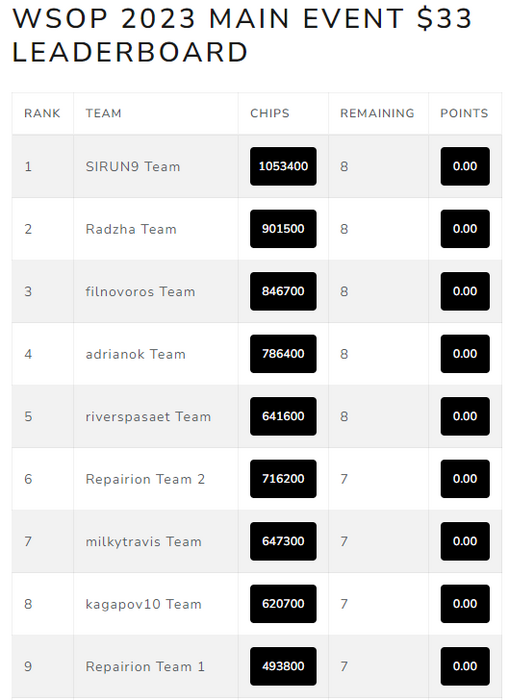Screen dimensions: 509x700
Task: Click the TEAM column header
Action: [104, 113]
